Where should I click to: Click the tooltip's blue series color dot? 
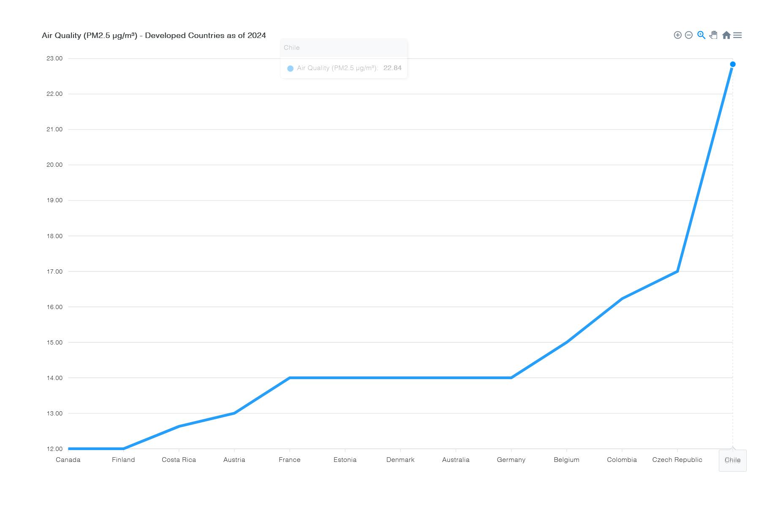(x=290, y=68)
